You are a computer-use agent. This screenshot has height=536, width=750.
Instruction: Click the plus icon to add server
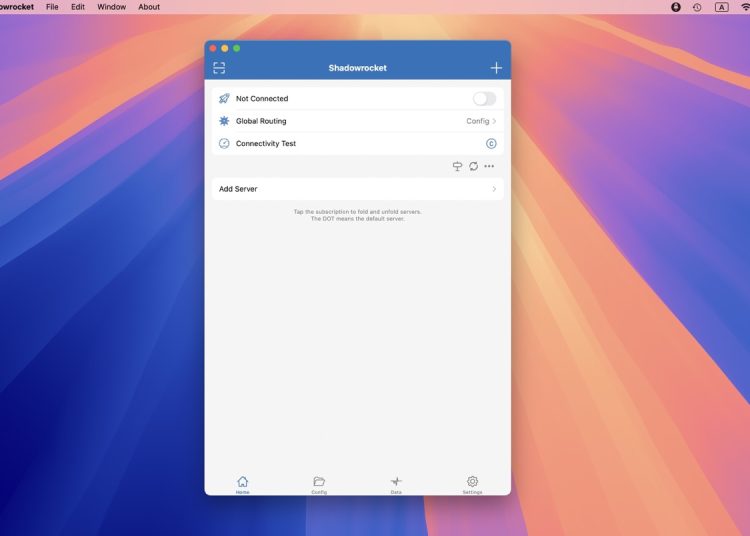coord(496,68)
